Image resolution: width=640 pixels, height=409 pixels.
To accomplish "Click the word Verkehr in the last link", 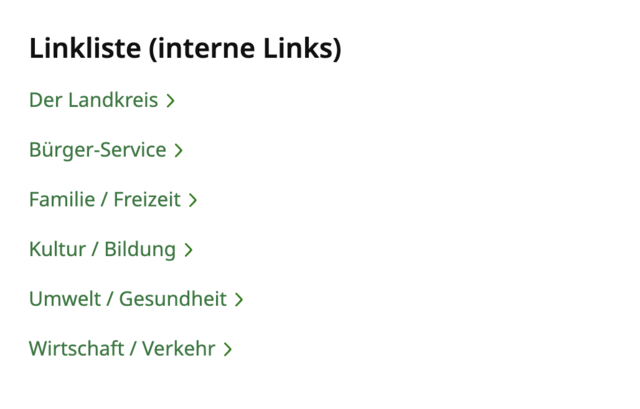I will [179, 349].
